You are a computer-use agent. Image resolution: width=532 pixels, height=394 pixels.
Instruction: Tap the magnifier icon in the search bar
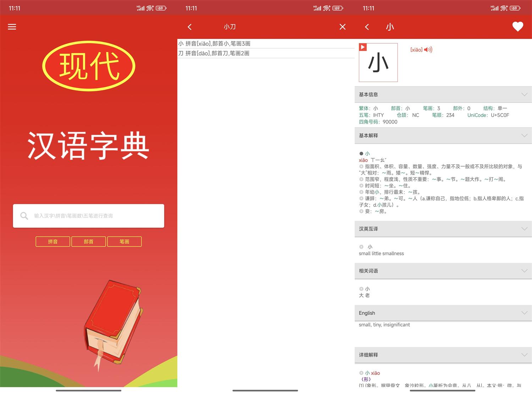[24, 216]
